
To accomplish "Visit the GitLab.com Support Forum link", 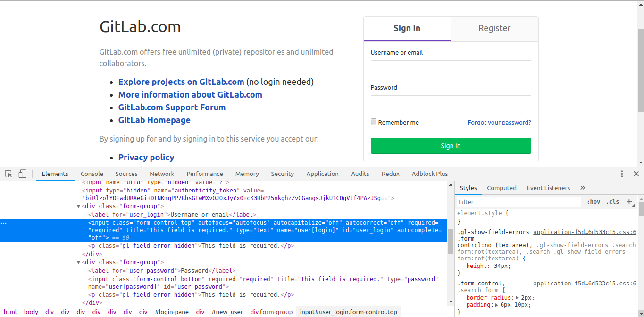I will (x=172, y=108).
